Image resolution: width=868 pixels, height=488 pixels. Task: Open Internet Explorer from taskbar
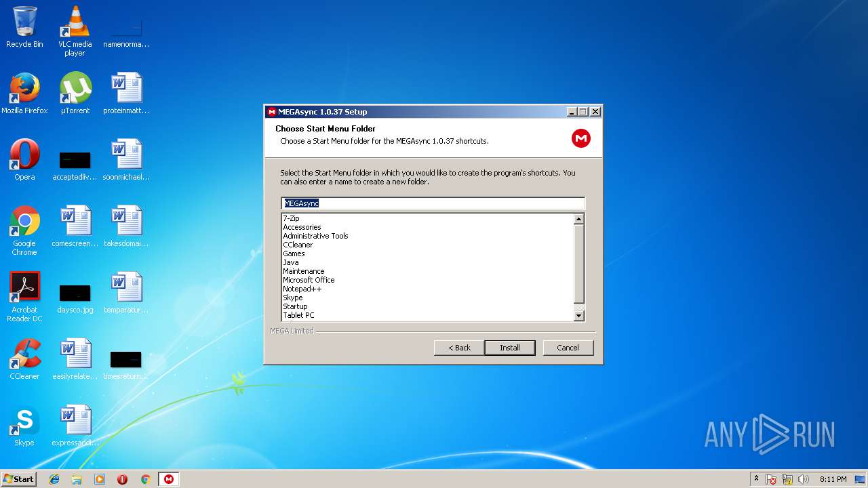[54, 479]
